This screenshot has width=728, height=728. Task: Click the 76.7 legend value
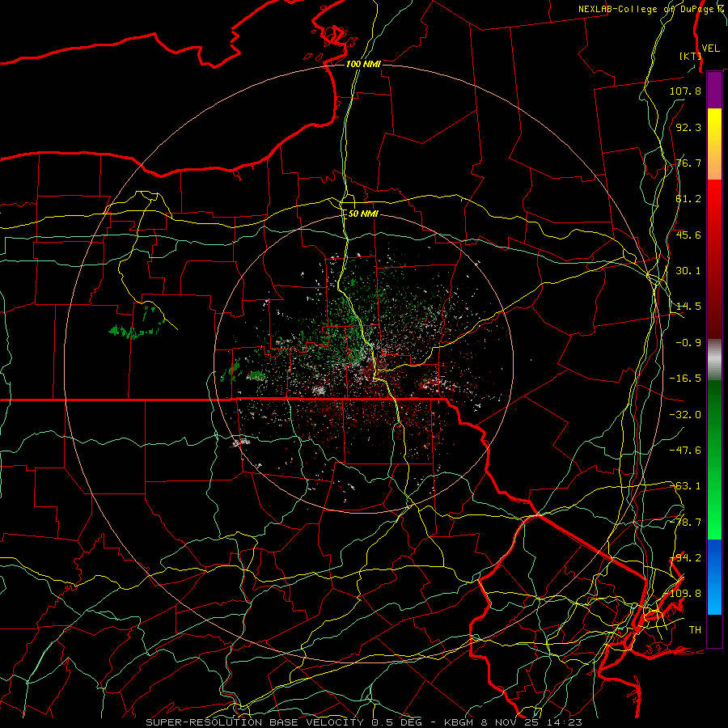(x=688, y=163)
